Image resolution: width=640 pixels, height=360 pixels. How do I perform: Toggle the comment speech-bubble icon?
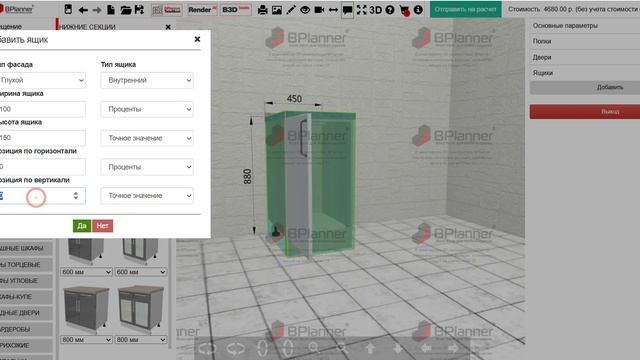tap(347, 10)
